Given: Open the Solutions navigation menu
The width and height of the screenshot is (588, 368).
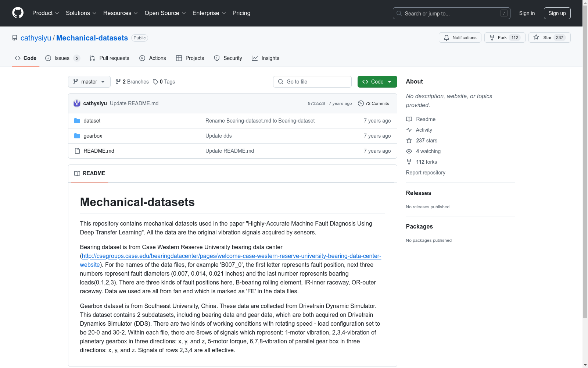Looking at the screenshot, I should point(81,13).
